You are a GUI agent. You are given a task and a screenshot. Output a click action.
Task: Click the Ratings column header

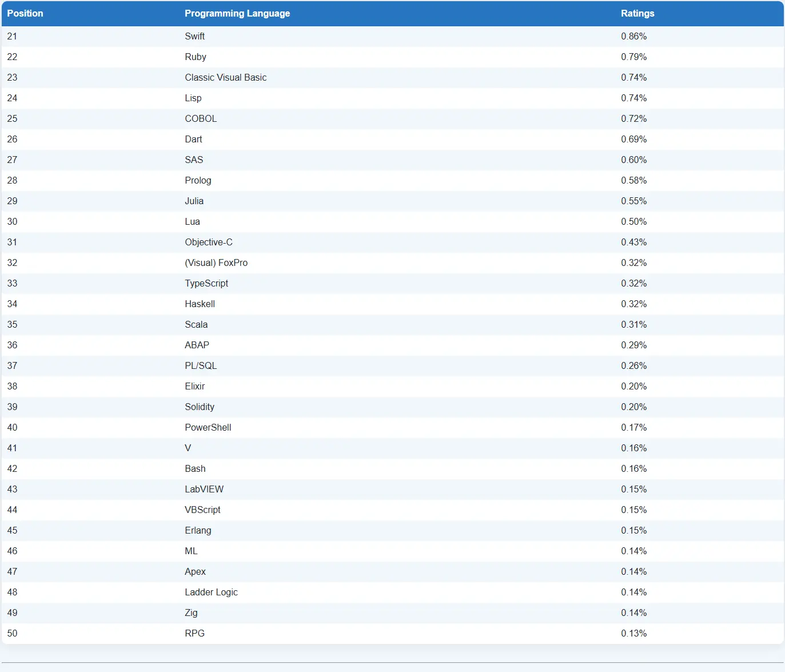(637, 13)
